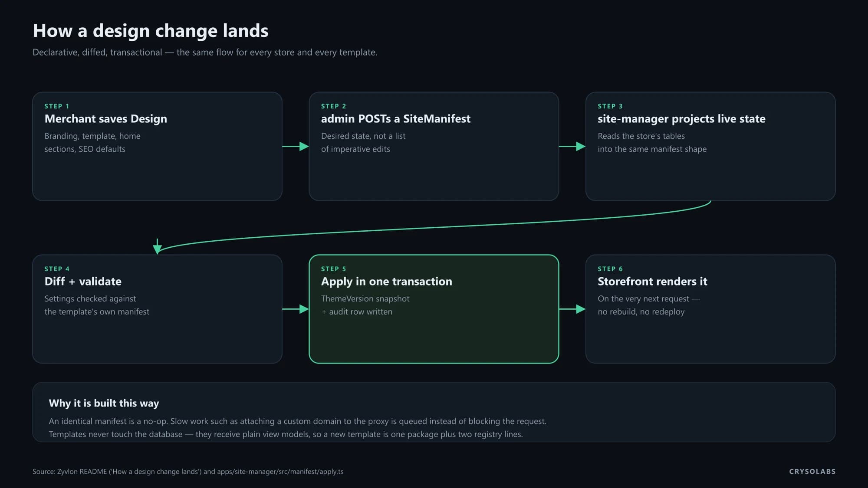Click text 'Reads the store's tables'
Viewport: 868px width, 488px height.
point(641,136)
